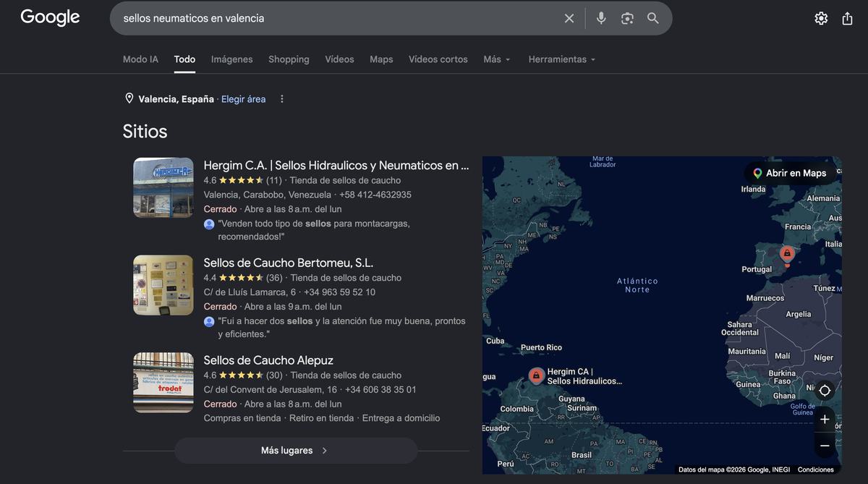This screenshot has width=868, height=484.
Task: Click the location pin icon near Valencia, España
Action: [x=129, y=98]
